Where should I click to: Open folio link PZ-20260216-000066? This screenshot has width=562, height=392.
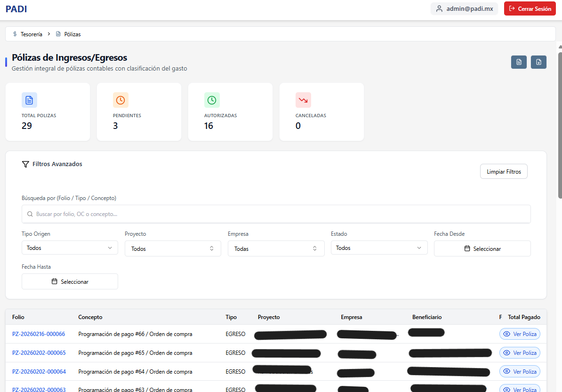[x=39, y=334]
